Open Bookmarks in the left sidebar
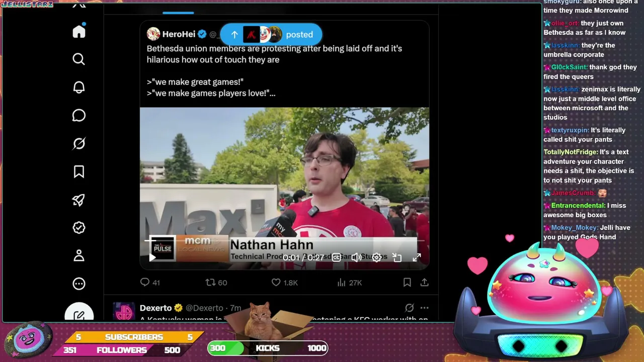Screen dimensions: 644x362 [x=79, y=172]
